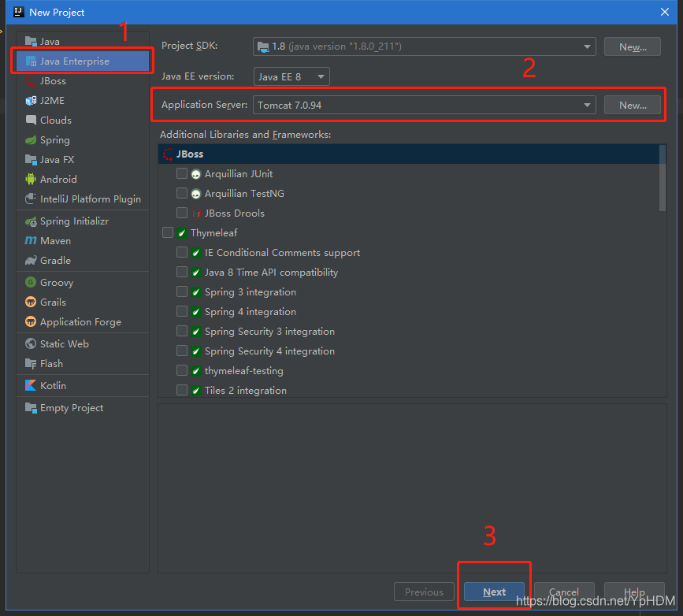This screenshot has width=683, height=616.
Task: Click the Gradle elephant icon
Action: tap(31, 261)
